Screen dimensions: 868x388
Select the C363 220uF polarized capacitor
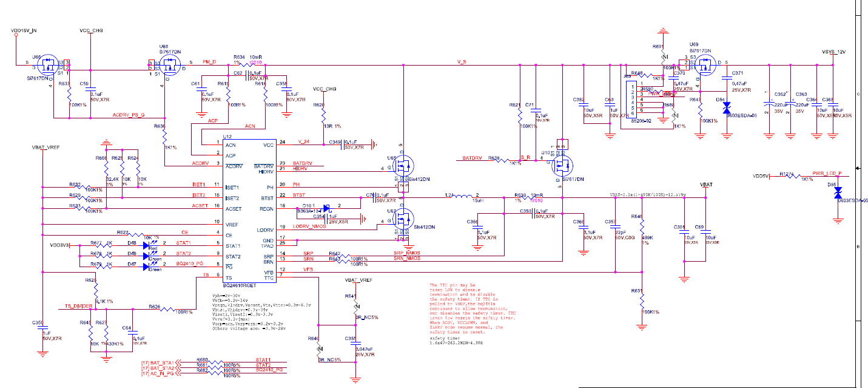coord(790,104)
